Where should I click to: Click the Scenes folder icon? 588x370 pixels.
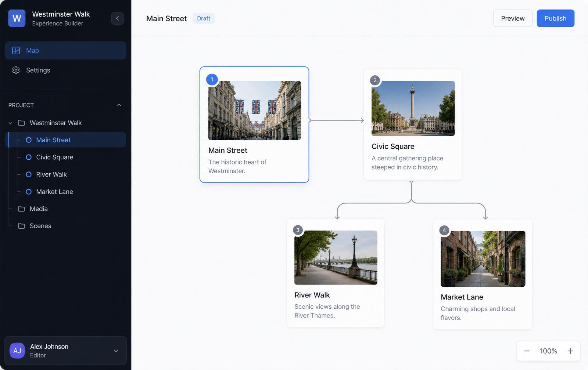tap(22, 226)
